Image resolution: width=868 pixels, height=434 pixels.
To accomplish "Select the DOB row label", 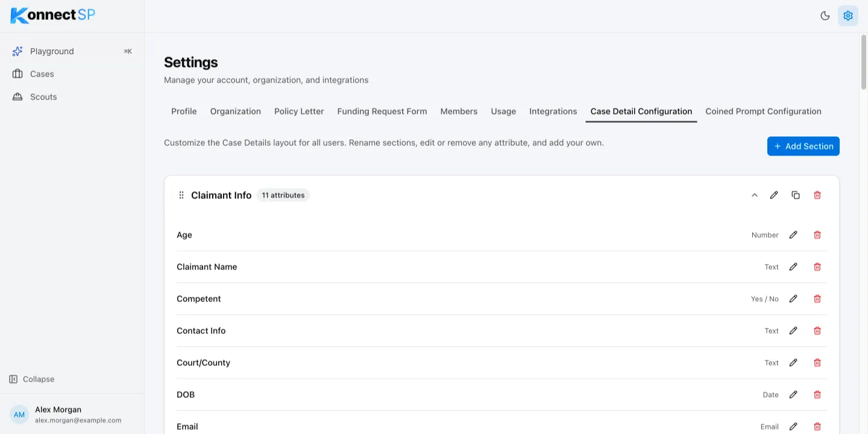I will (186, 395).
